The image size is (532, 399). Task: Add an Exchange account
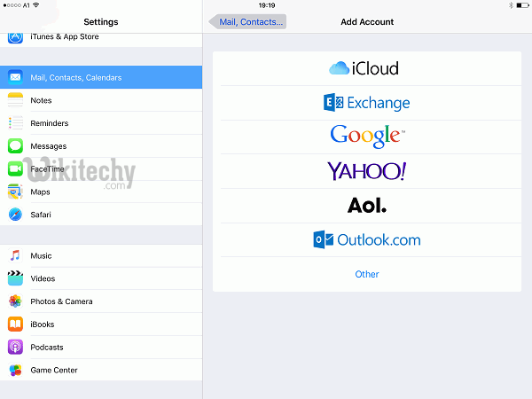point(366,103)
